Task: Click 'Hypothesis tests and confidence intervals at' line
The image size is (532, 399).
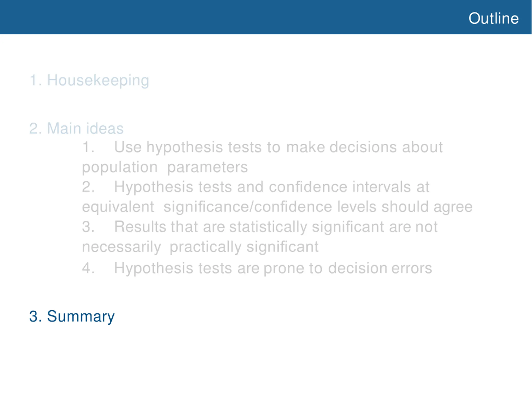Action: click(x=256, y=187)
